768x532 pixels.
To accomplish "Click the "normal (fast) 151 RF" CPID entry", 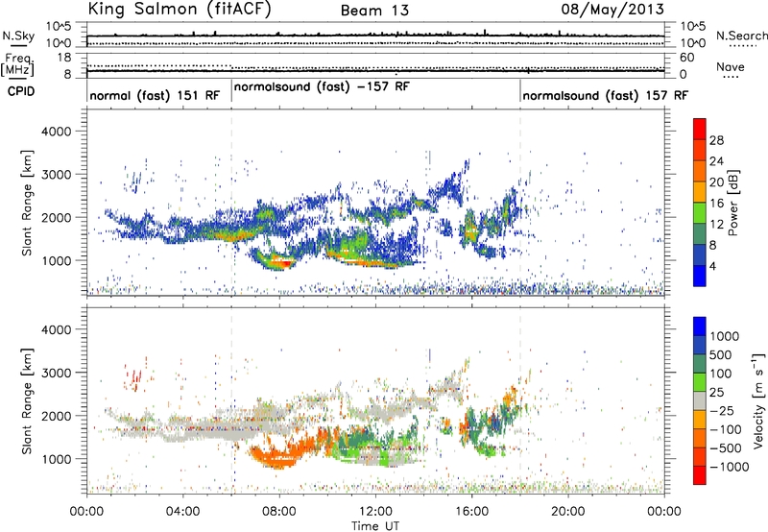I will coord(155,95).
